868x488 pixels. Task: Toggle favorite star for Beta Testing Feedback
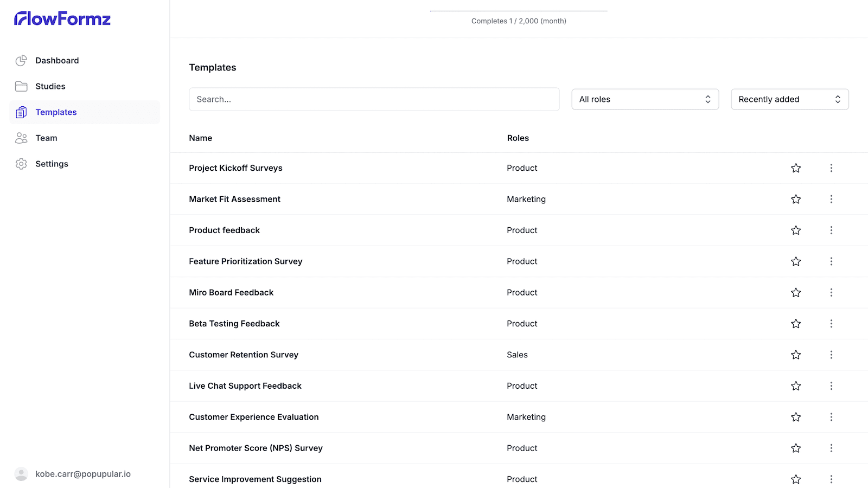pyautogui.click(x=795, y=324)
